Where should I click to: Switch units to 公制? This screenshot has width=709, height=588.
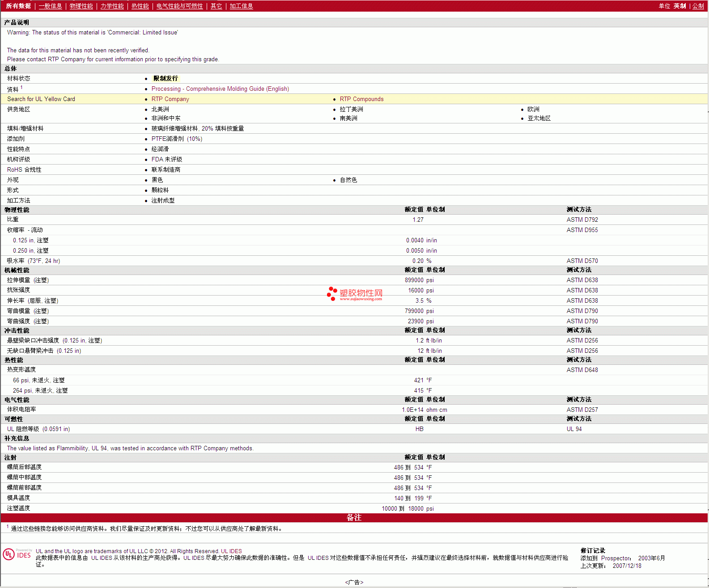point(698,6)
